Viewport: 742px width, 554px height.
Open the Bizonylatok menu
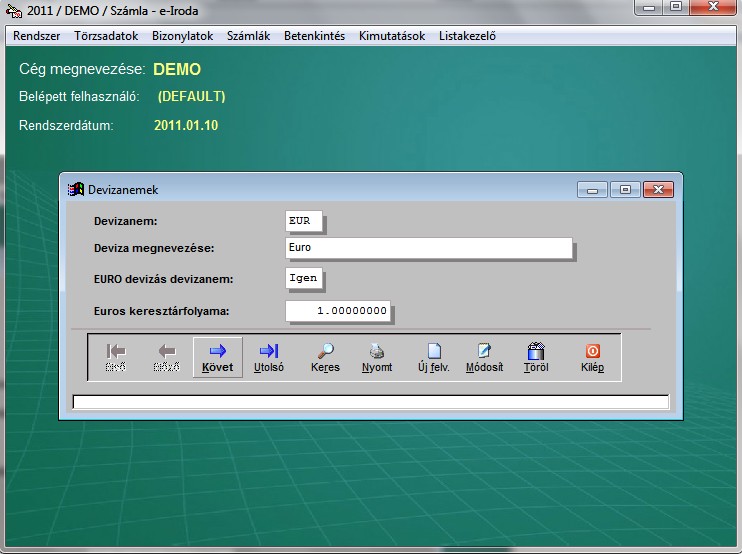pyautogui.click(x=182, y=36)
